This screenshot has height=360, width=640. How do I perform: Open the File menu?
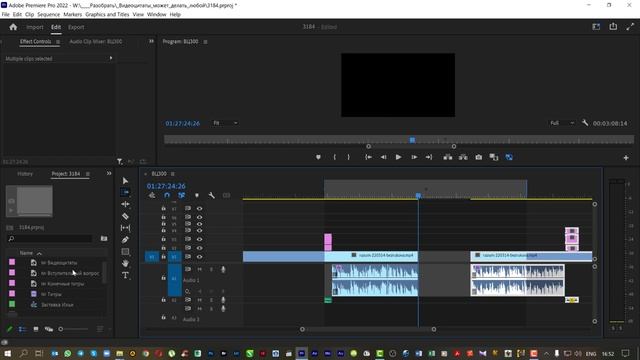5,14
